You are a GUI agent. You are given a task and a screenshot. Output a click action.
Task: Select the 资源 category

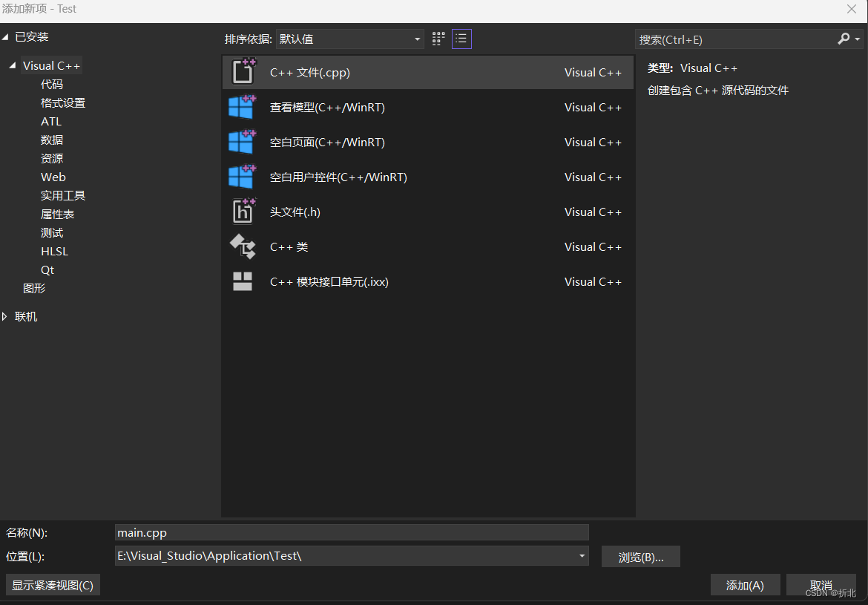click(52, 158)
